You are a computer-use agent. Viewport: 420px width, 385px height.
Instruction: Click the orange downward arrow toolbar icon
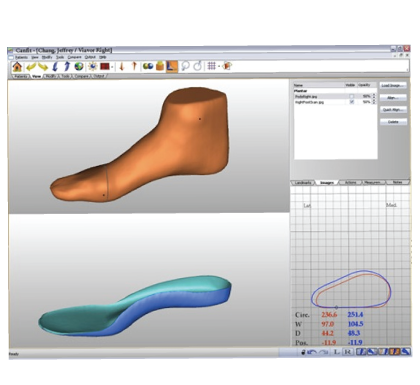tap(122, 66)
